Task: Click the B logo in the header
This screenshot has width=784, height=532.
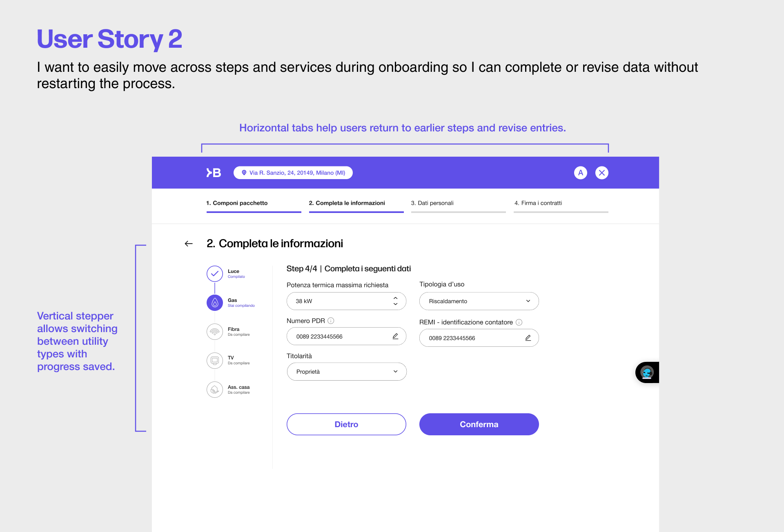Action: (x=214, y=173)
